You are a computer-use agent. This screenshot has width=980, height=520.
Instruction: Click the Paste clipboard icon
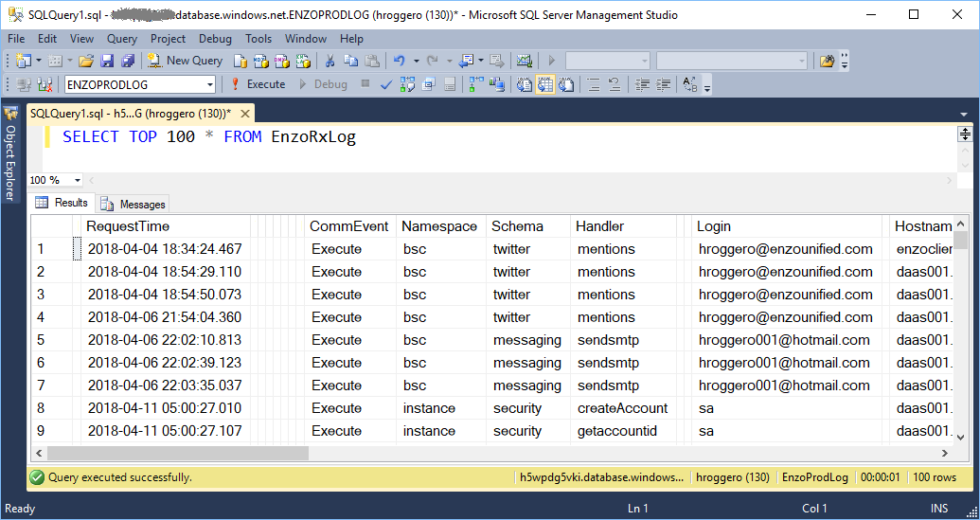click(x=372, y=61)
